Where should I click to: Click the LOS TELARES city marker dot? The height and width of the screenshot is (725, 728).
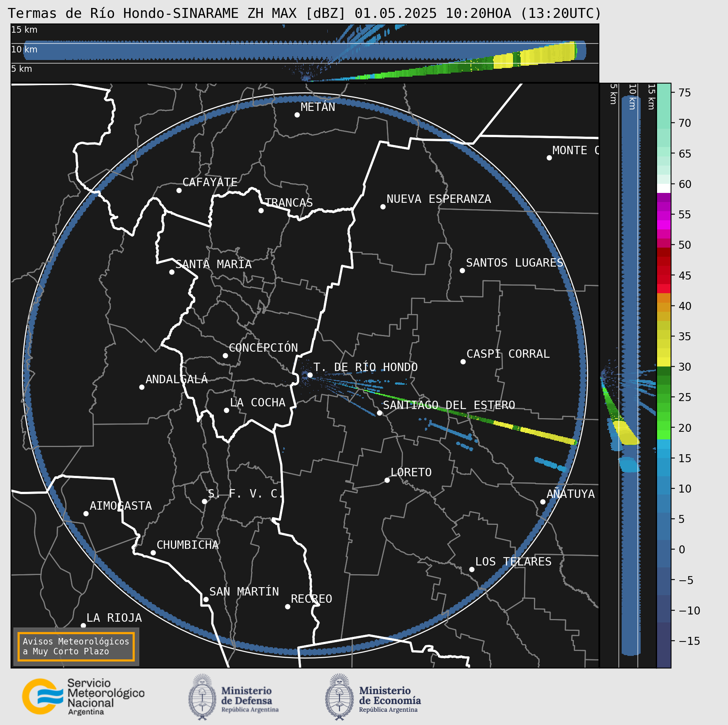point(472,569)
